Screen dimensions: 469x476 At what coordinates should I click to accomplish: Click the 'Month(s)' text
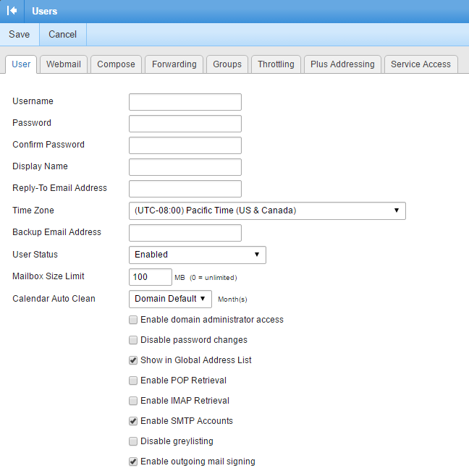(x=232, y=299)
